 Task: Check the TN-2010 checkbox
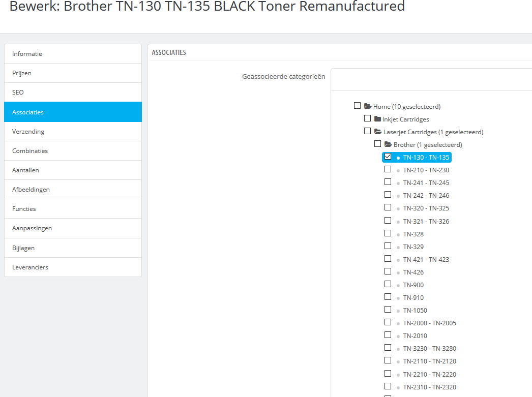point(388,335)
